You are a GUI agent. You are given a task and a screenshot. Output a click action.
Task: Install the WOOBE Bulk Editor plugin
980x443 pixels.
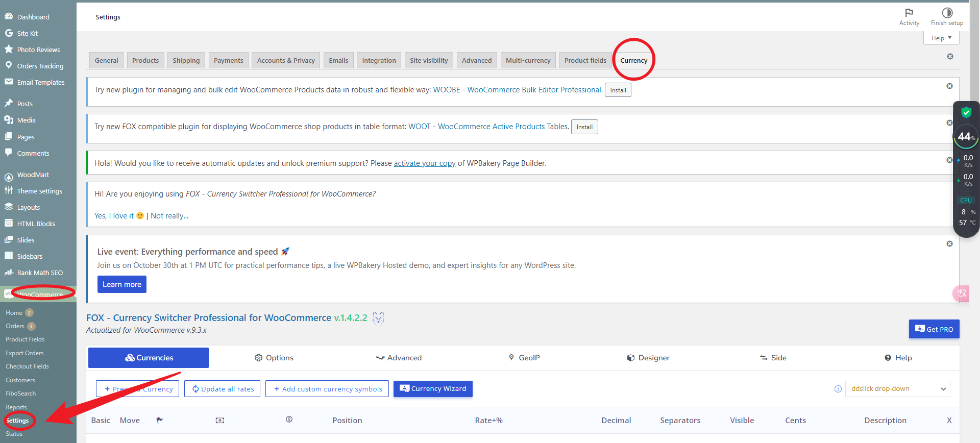618,90
